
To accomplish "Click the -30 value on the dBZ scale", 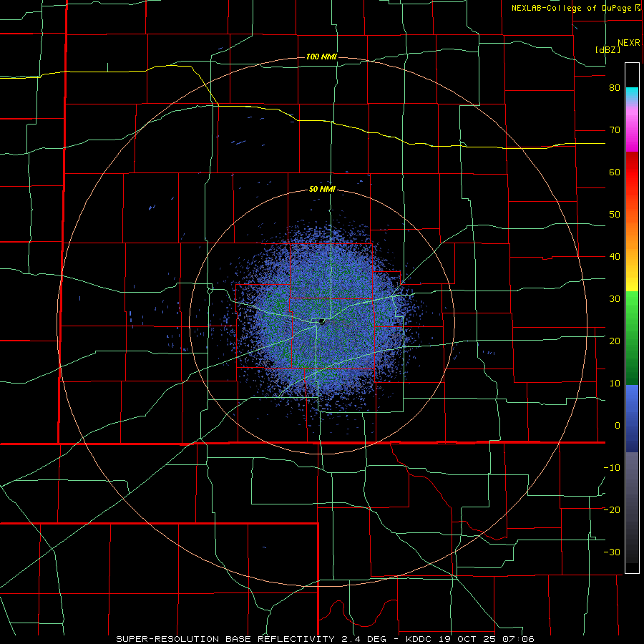I will click(612, 552).
